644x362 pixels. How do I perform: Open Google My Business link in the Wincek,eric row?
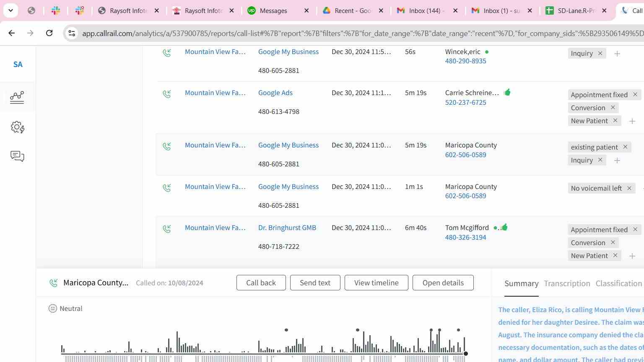point(288,52)
